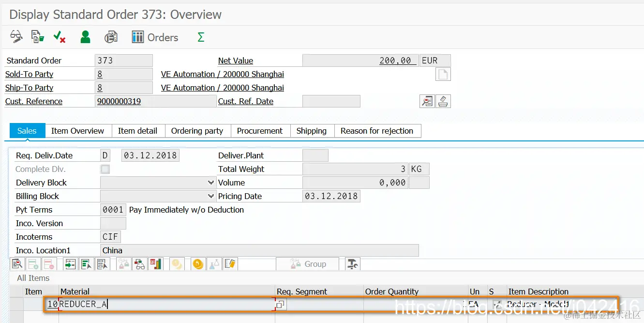Image resolution: width=644 pixels, height=323 pixels.
Task: Click the Req. Segment column header
Action: [x=319, y=292]
